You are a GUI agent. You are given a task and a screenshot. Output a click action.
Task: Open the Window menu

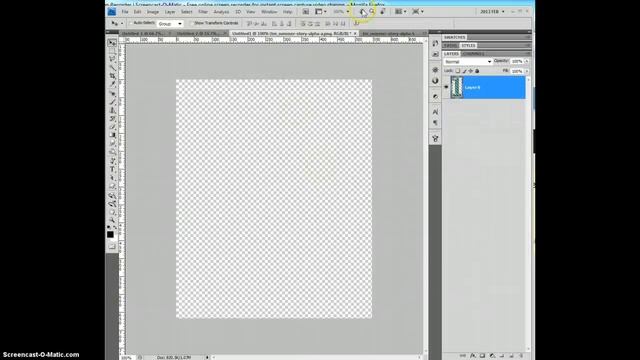click(269, 12)
